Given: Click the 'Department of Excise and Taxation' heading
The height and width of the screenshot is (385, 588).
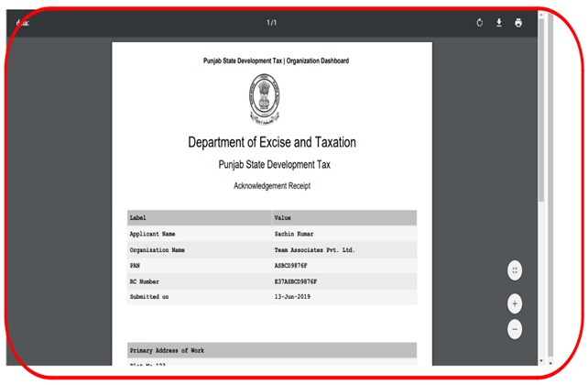Looking at the screenshot, I should 271,142.
